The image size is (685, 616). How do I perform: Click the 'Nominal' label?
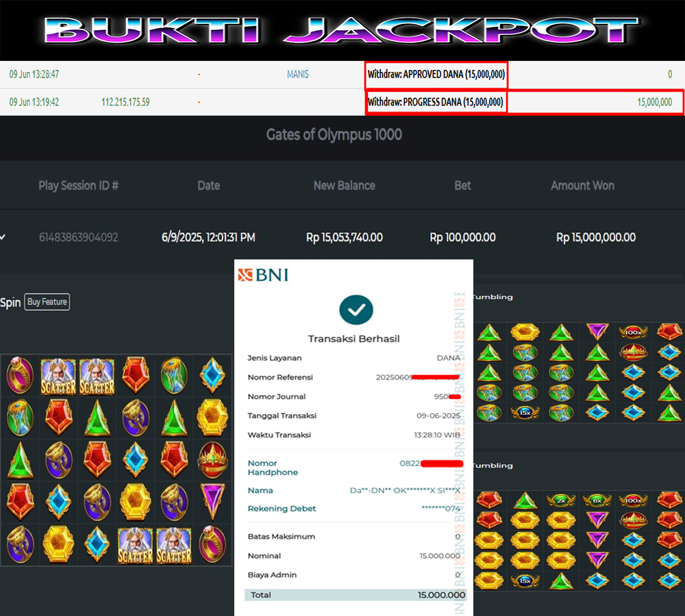pyautogui.click(x=264, y=556)
